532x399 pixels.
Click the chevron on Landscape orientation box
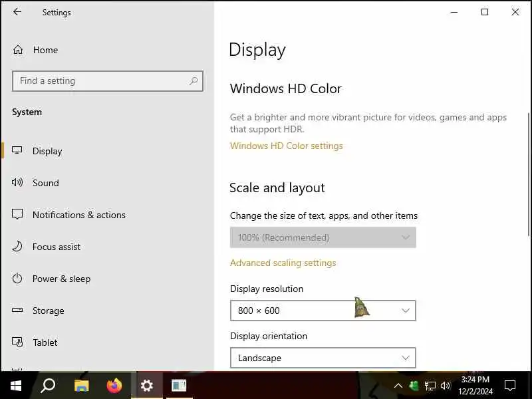(406, 358)
